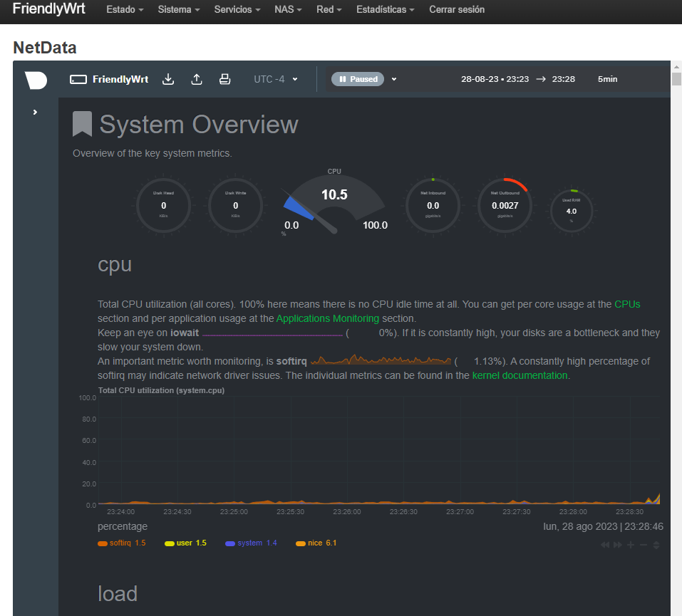Image resolution: width=682 pixels, height=616 pixels.
Task: Click the node device icon beside FriendlyWrt
Action: (78, 80)
